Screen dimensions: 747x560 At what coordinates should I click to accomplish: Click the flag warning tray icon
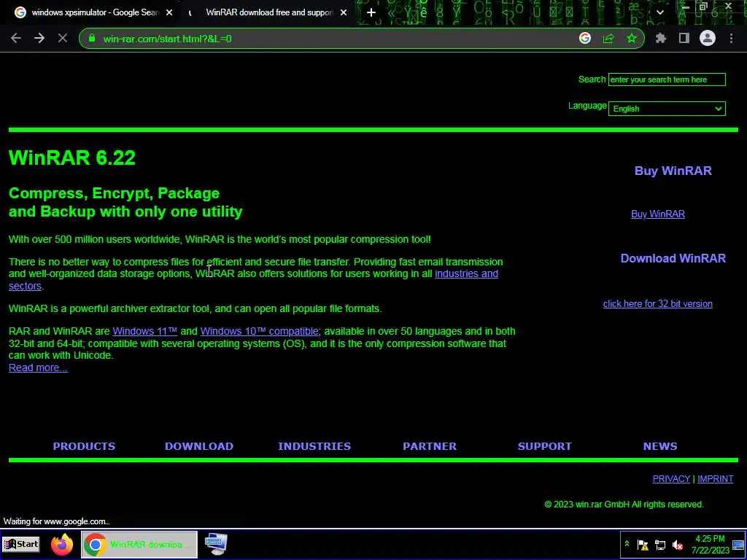tap(643, 545)
